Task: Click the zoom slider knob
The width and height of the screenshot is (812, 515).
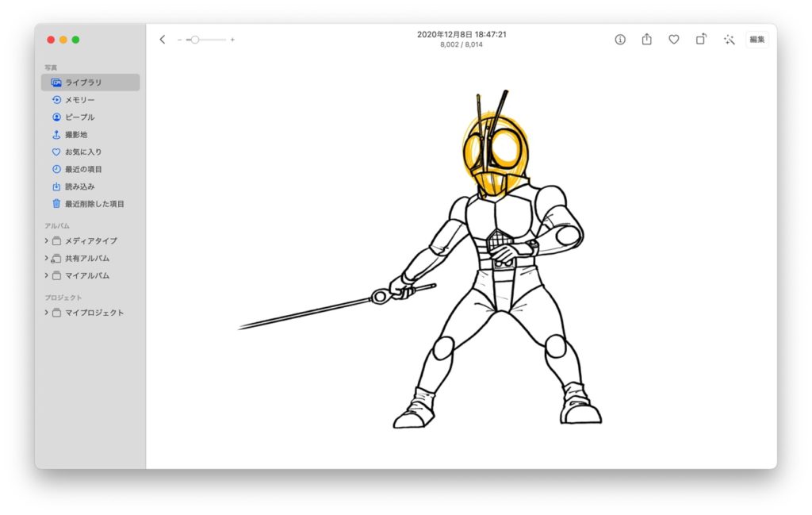Action: point(195,40)
